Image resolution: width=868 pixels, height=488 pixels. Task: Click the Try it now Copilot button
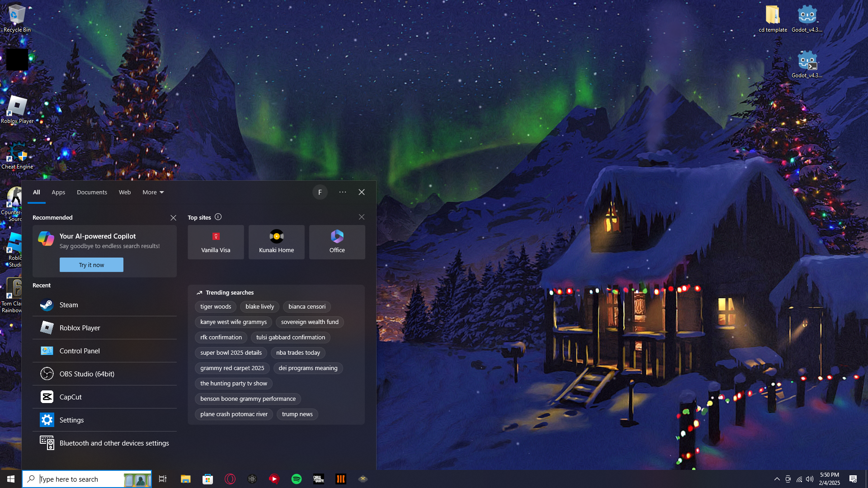click(x=91, y=265)
